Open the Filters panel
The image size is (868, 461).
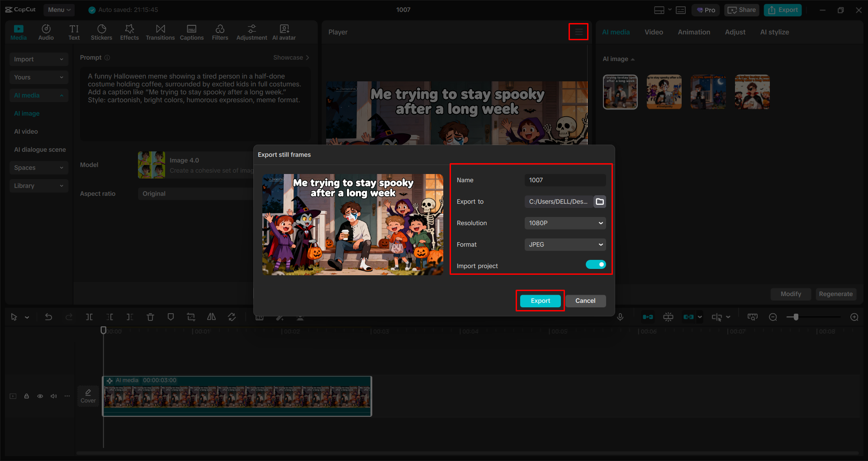[220, 32]
